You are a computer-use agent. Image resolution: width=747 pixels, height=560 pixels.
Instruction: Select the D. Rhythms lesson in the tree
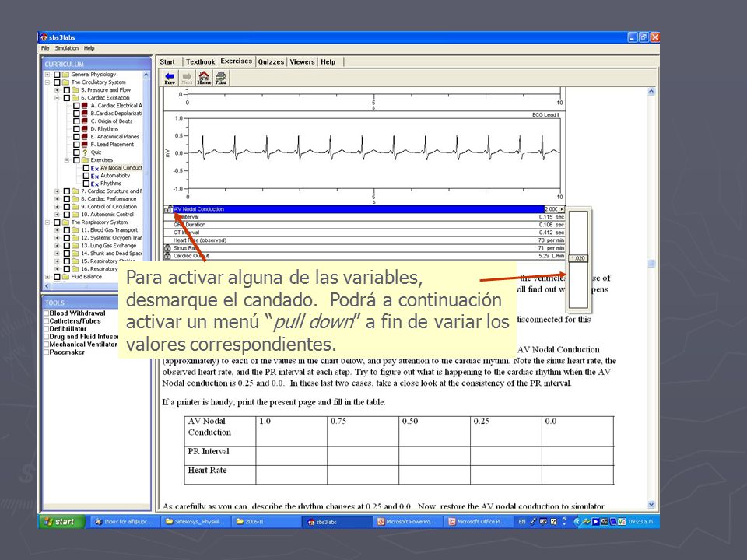point(104,128)
